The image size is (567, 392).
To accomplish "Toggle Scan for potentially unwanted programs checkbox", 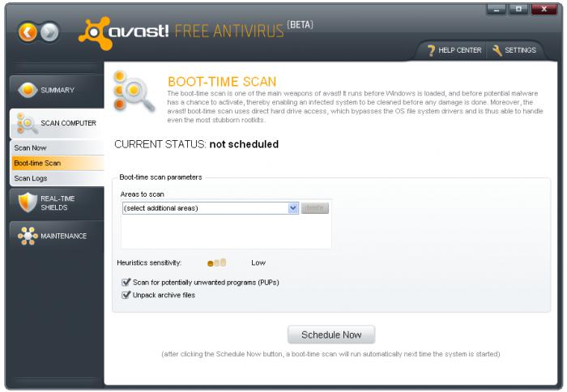I will pyautogui.click(x=126, y=282).
